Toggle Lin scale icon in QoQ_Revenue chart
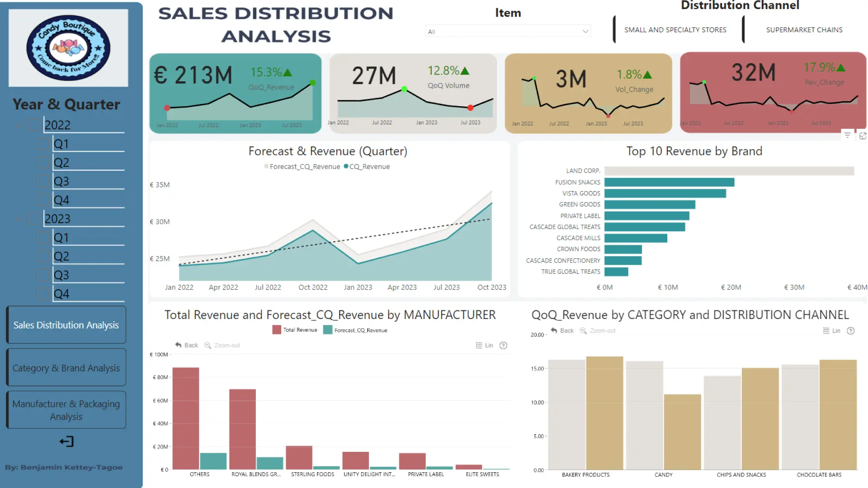 pyautogui.click(x=826, y=331)
